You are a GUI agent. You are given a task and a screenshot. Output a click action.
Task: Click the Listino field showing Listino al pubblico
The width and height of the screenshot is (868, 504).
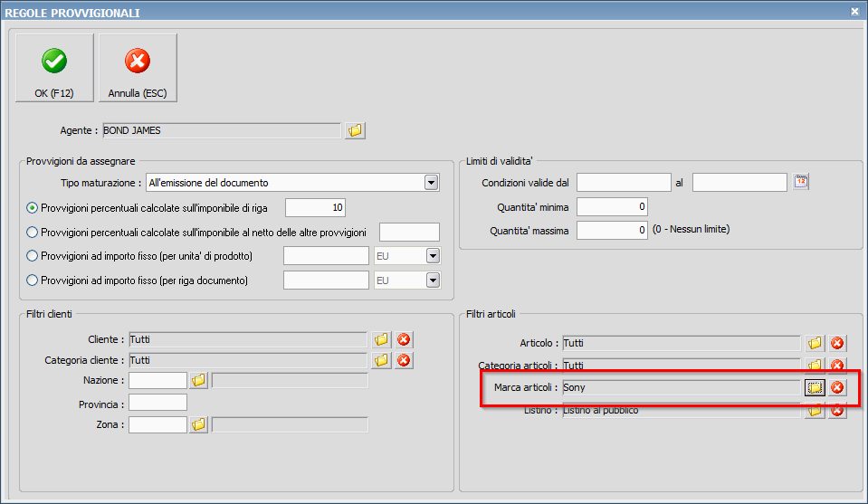click(682, 411)
